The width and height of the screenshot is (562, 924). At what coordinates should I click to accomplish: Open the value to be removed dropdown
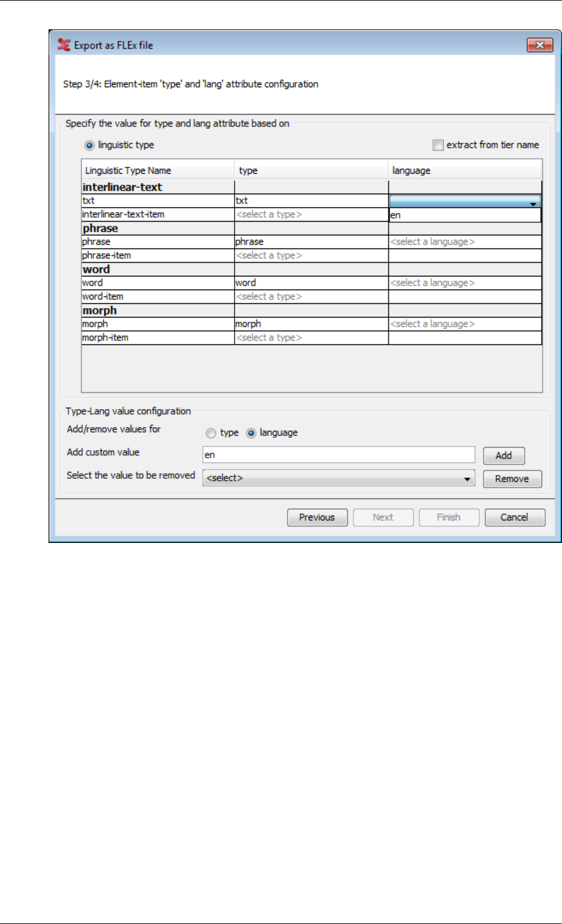point(339,478)
